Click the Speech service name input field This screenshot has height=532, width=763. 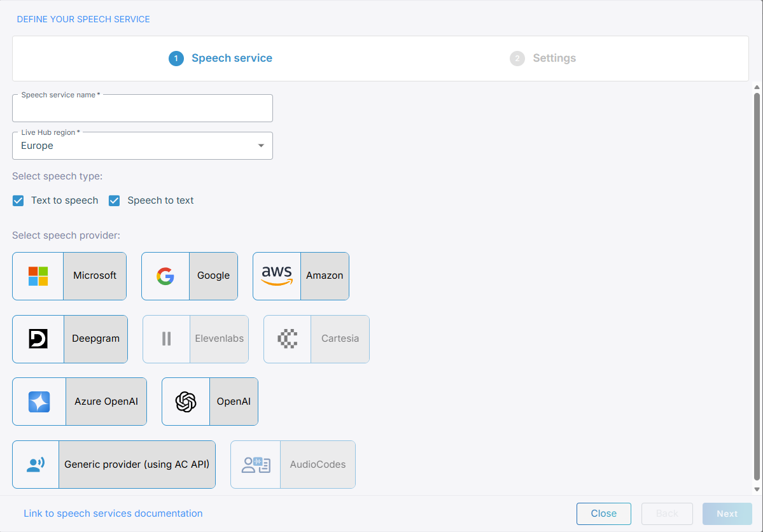coord(143,109)
